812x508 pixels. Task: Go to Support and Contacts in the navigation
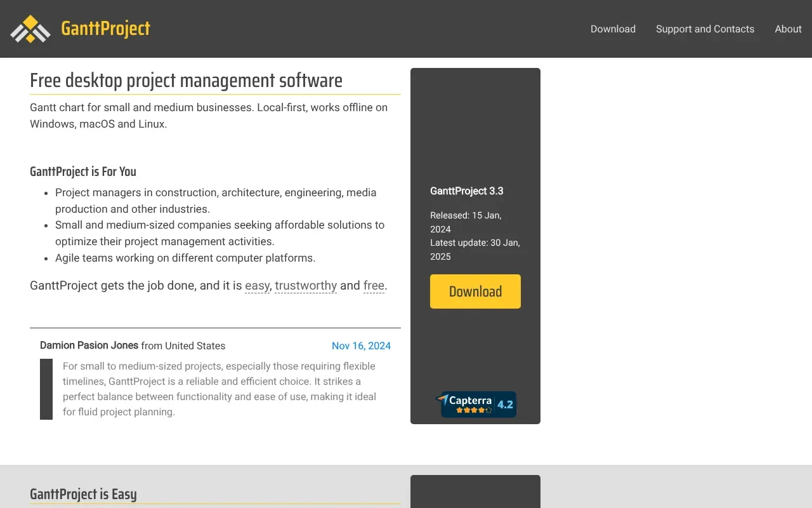pos(705,29)
